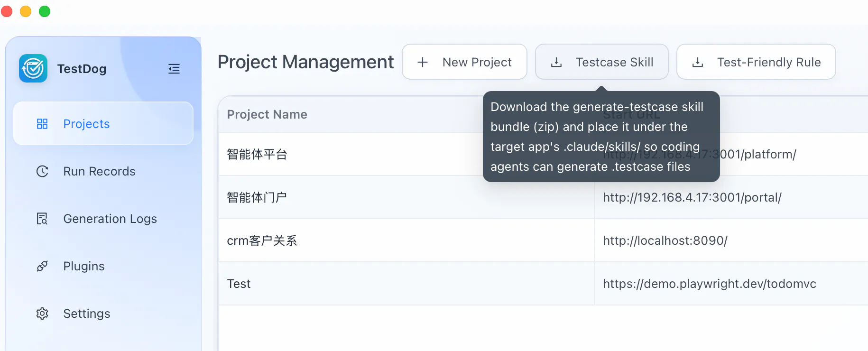Click the Plugins plug icon

click(x=42, y=266)
